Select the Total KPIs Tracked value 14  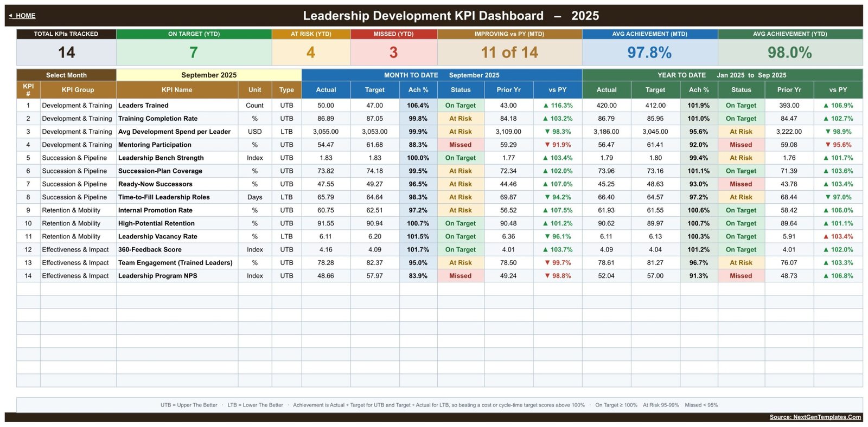[x=67, y=53]
